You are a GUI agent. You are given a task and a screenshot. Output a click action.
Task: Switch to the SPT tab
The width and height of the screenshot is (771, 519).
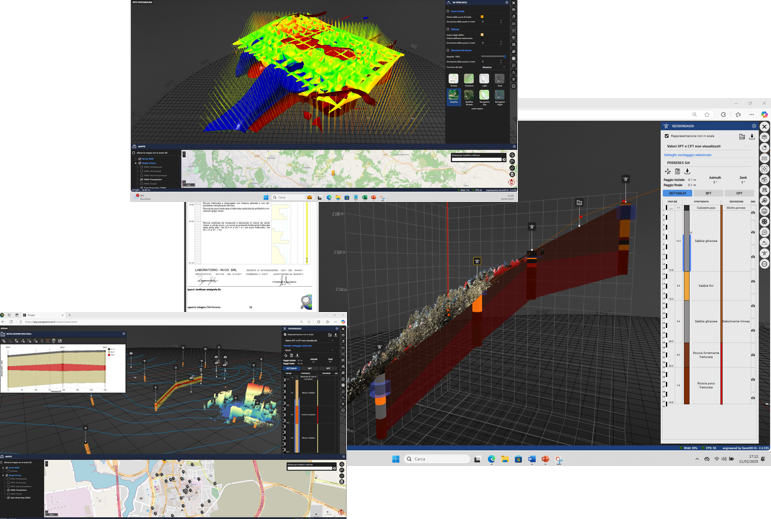[709, 193]
